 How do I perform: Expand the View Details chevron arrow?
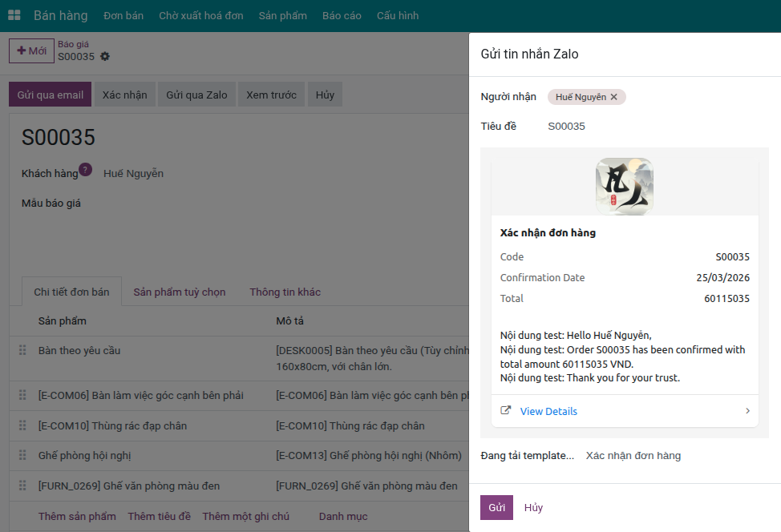tap(747, 410)
